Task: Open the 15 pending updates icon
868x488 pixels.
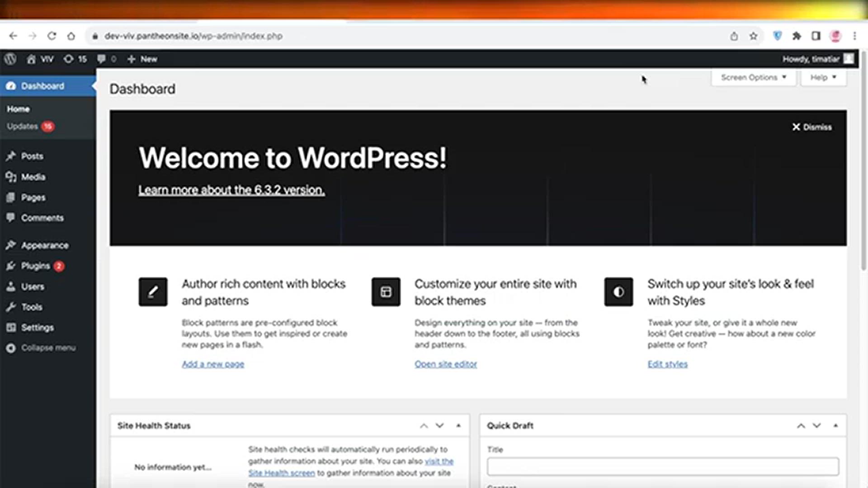Action: click(75, 59)
